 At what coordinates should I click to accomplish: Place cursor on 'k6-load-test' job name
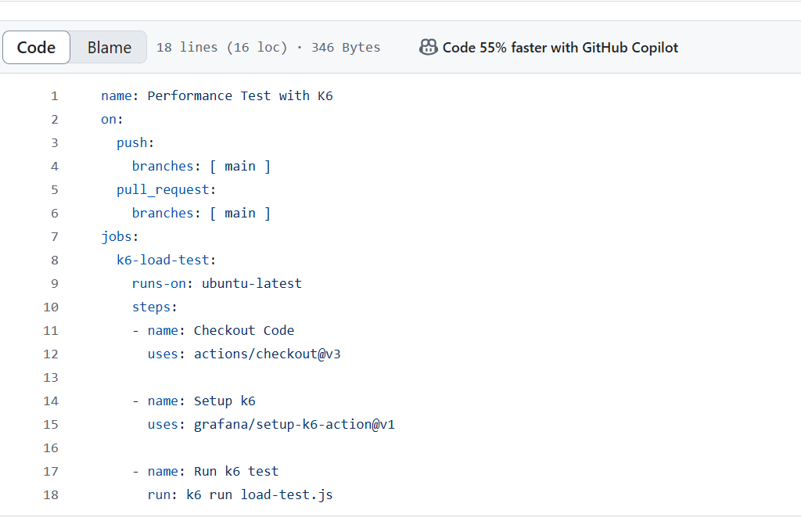click(163, 261)
